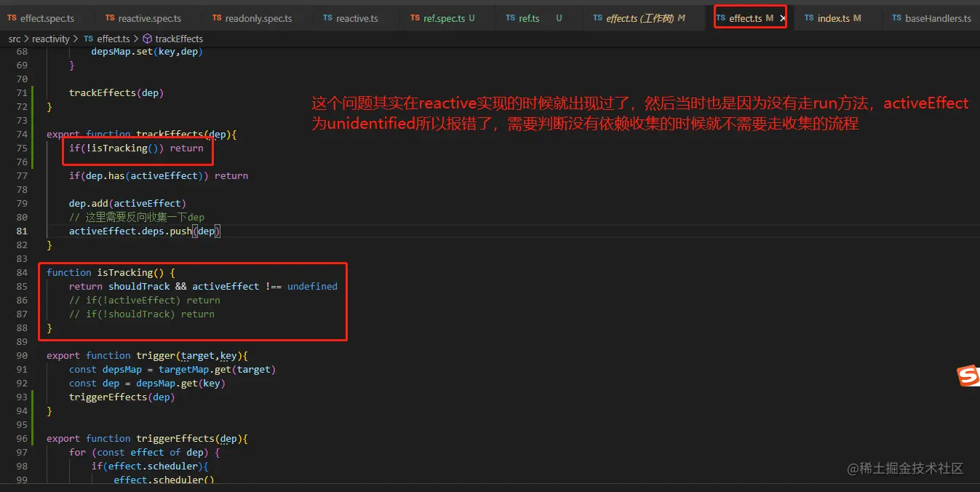
Task: Click 'export function trigger(target,key){' line
Action: pos(148,356)
